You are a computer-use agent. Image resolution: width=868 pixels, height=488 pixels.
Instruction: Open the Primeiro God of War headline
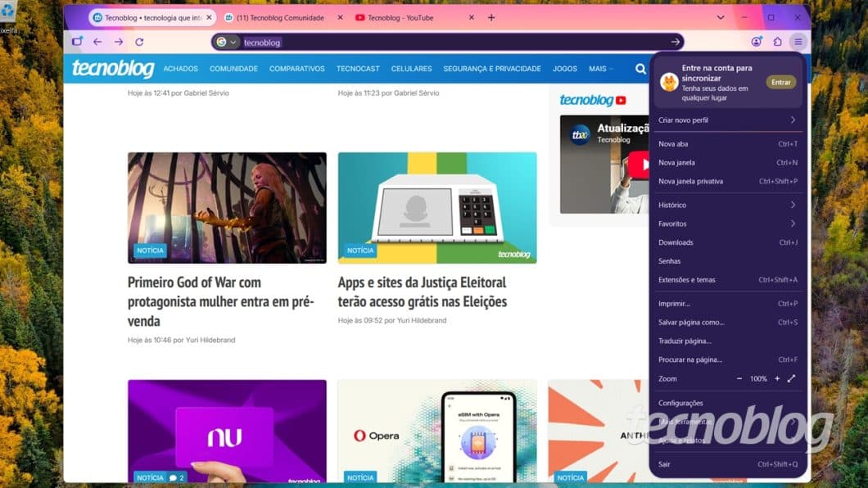(x=221, y=301)
